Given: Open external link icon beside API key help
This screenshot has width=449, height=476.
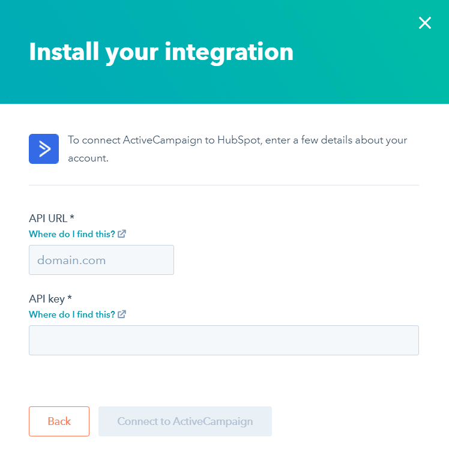Looking at the screenshot, I should pos(122,314).
